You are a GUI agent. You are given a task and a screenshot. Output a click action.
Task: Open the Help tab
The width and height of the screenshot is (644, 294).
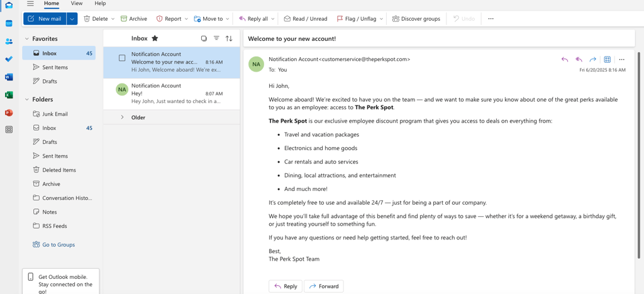100,4
